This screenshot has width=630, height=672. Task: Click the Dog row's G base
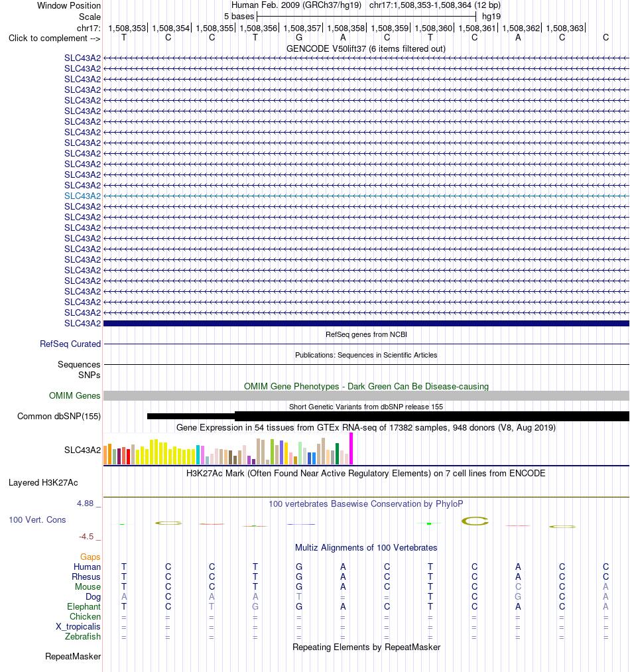518,596
